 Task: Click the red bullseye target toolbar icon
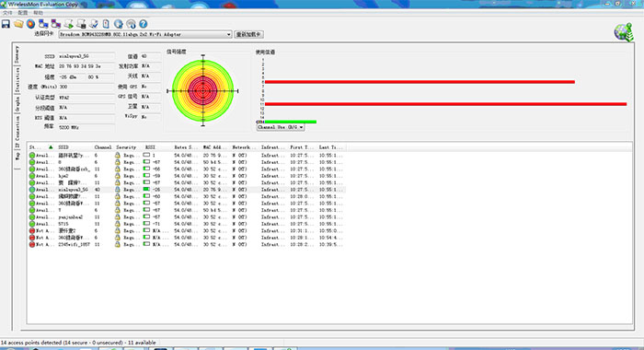pos(30,24)
